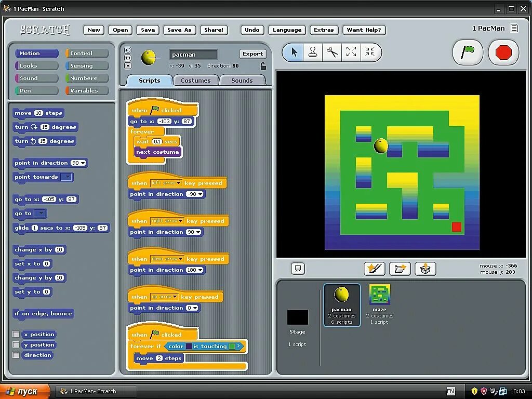Viewport: 532px width, 399px height.
Task: Click the Windows Start button
Action: [24, 391]
